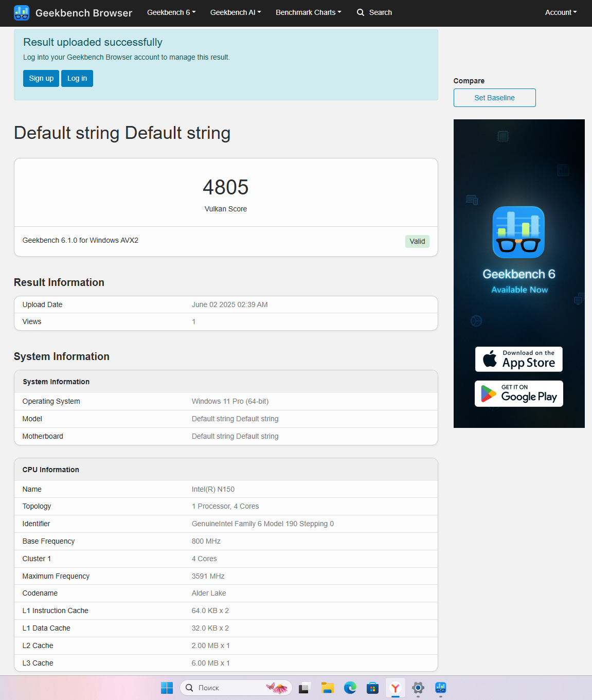The image size is (592, 700).
Task: Click the taskbar Поиск search field
Action: [x=236, y=688]
